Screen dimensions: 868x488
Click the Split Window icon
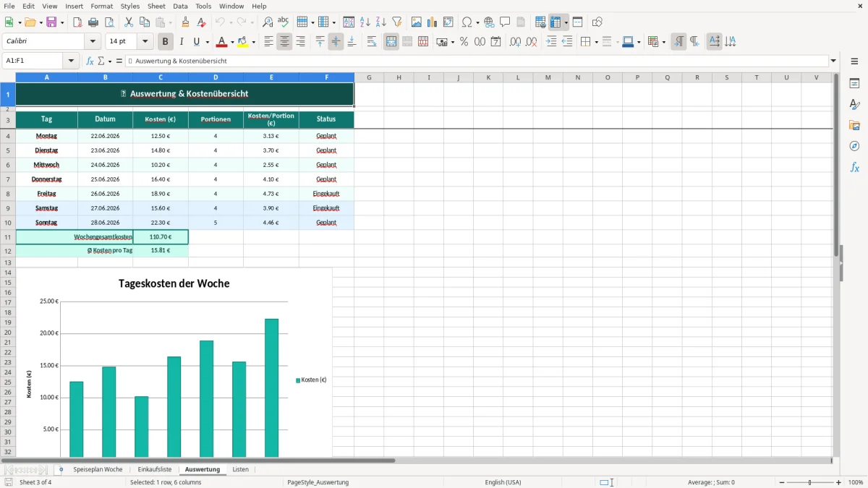click(577, 22)
